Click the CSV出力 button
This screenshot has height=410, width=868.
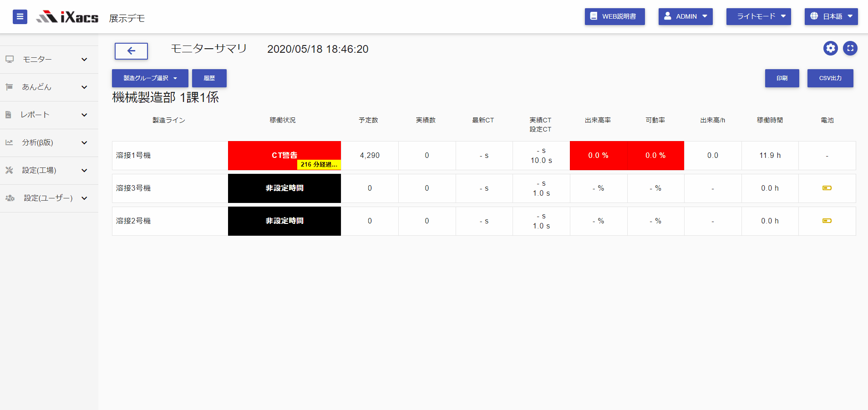(x=830, y=78)
